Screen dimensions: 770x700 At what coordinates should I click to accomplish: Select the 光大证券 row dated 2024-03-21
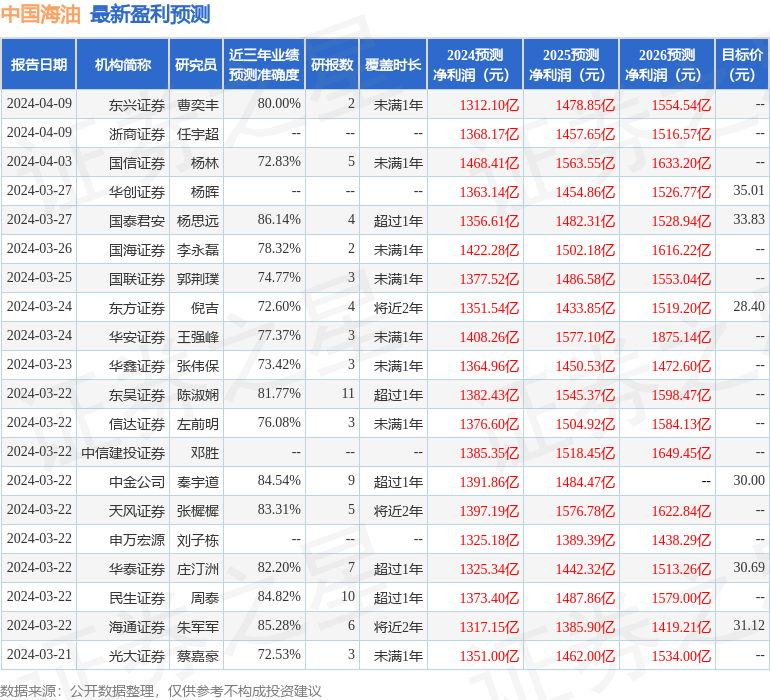click(385, 655)
